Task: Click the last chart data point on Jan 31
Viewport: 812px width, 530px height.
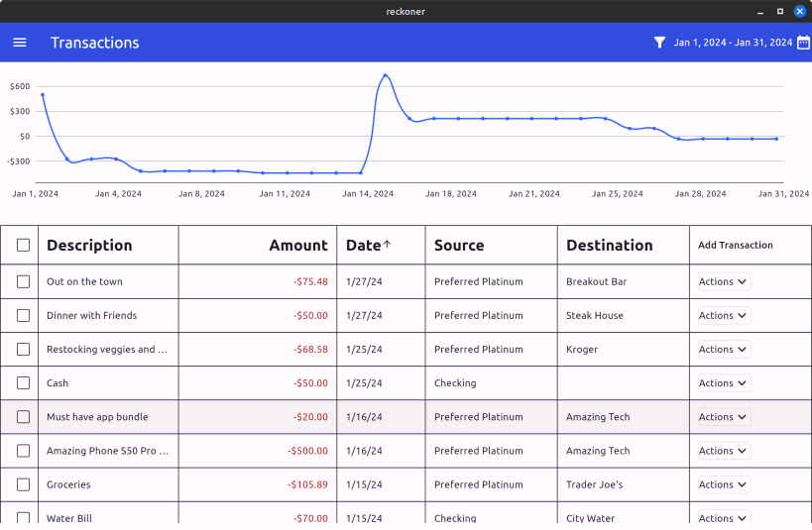Action: [776, 139]
